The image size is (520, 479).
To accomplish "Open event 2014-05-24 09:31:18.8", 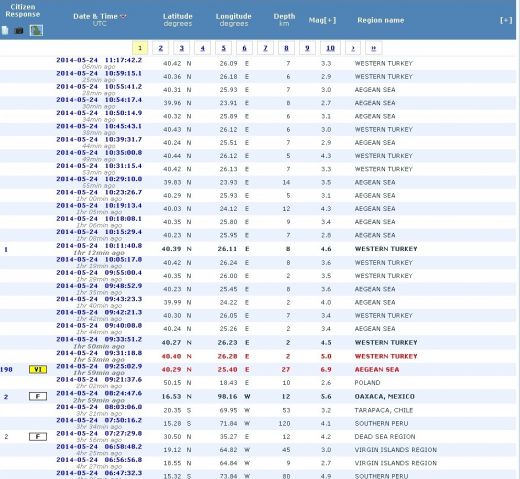I will (99, 353).
